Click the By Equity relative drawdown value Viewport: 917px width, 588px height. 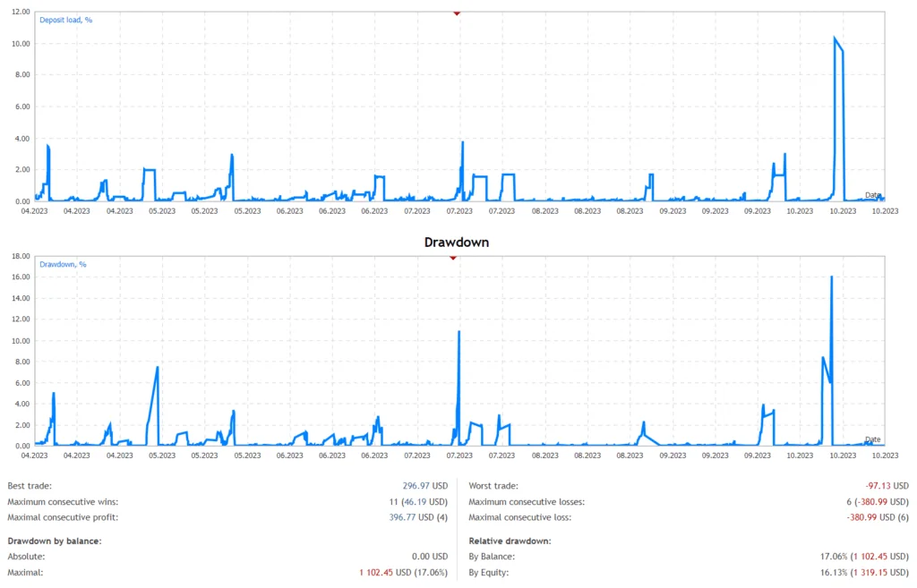point(862,572)
